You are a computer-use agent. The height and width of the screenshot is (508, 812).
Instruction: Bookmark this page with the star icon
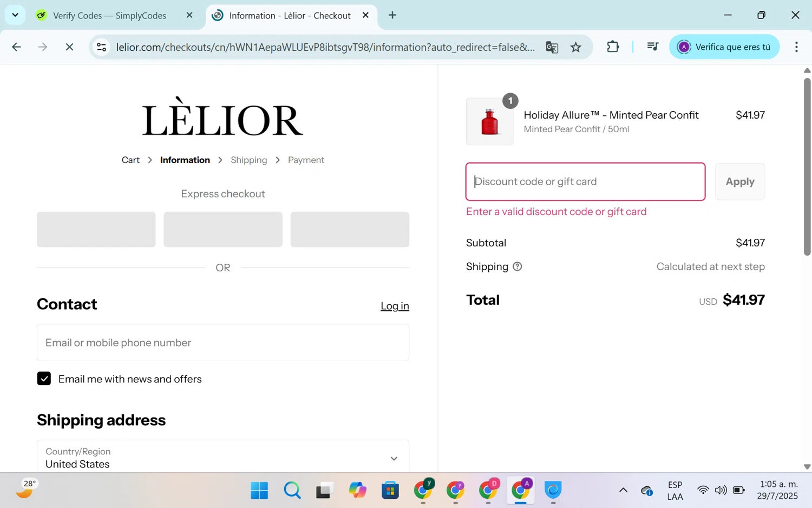pos(576,47)
